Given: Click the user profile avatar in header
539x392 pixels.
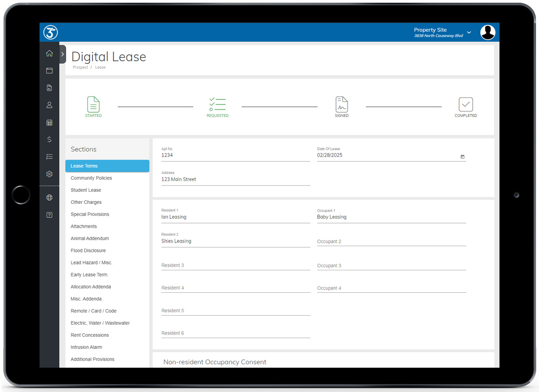Looking at the screenshot, I should point(488,32).
